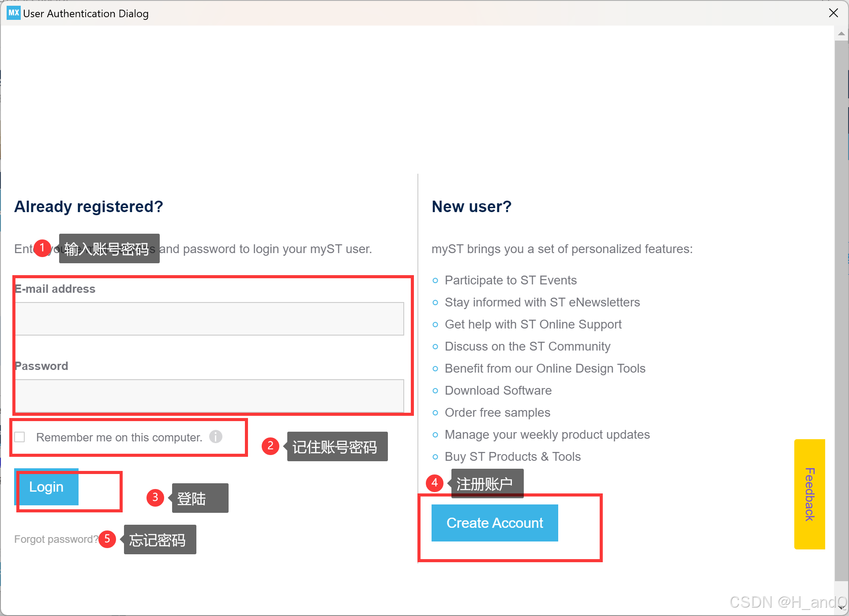The height and width of the screenshot is (616, 849).
Task: Click the scrollbar down arrow
Action: coord(841,608)
